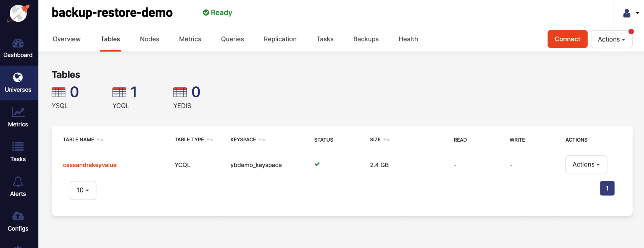Open the Configs cloud icon
Image resolution: width=644 pixels, height=248 pixels.
click(x=18, y=216)
